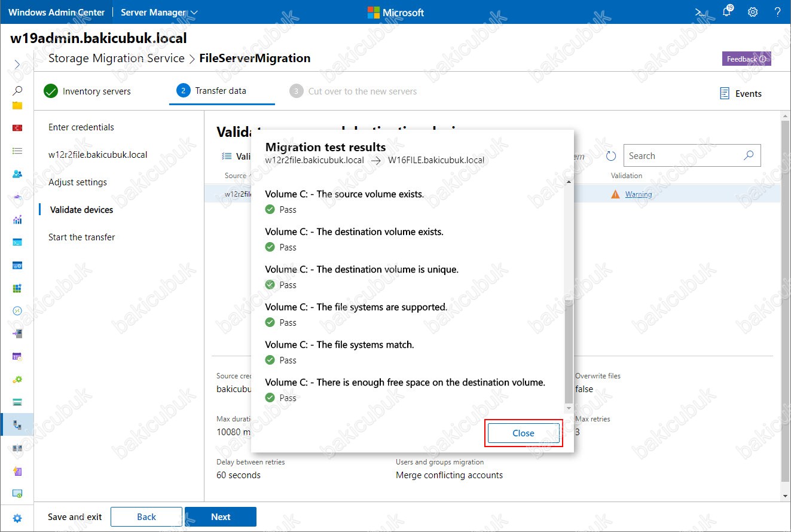This screenshot has height=532, width=791.
Task: Open the Files tool yellow folder icon
Action: pyautogui.click(x=17, y=106)
